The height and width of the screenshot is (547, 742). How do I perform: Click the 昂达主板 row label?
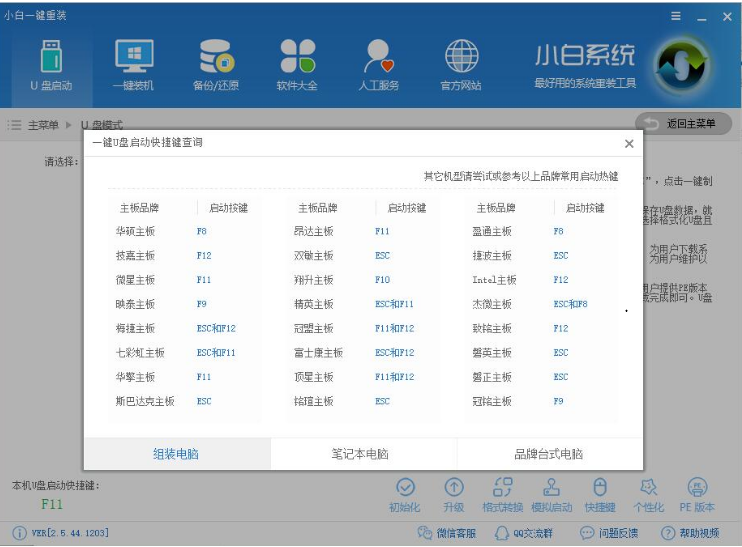(314, 231)
